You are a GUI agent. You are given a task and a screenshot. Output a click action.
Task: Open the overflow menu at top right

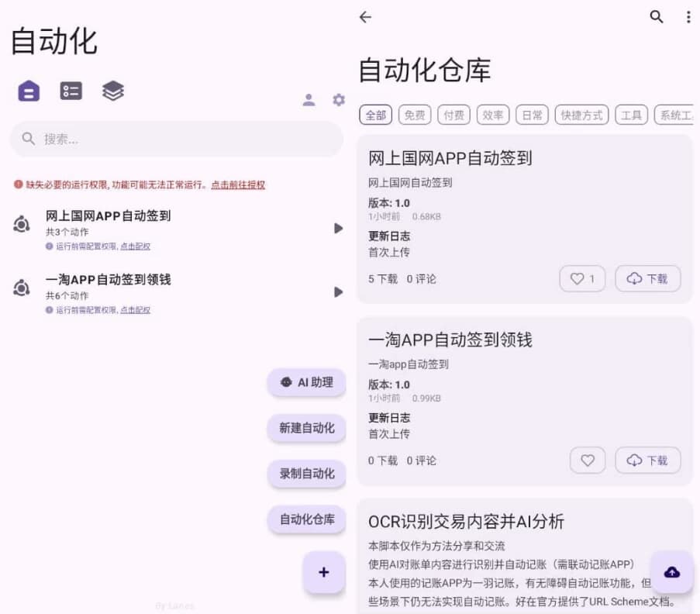(688, 17)
